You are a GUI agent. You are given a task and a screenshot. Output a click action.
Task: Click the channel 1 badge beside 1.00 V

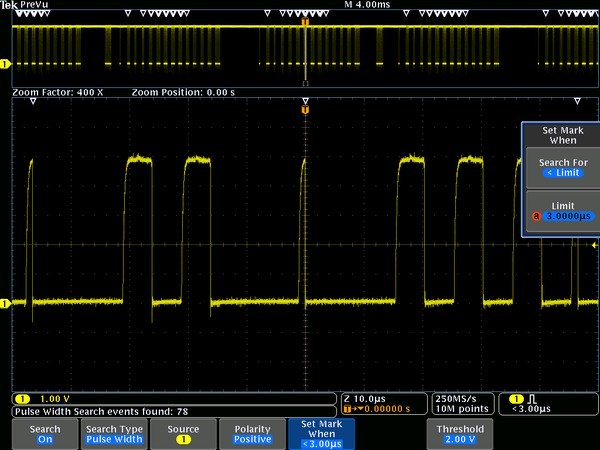(x=22, y=399)
